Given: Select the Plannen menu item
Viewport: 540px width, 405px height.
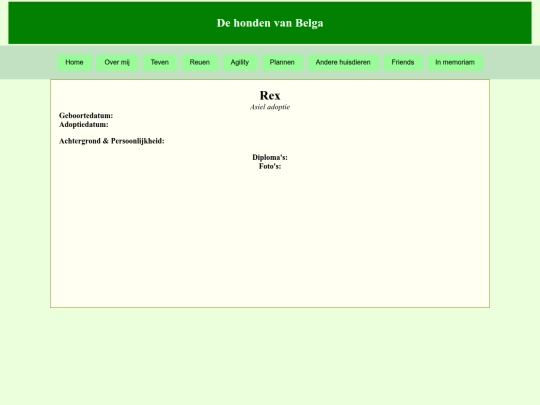Looking at the screenshot, I should coord(282,62).
